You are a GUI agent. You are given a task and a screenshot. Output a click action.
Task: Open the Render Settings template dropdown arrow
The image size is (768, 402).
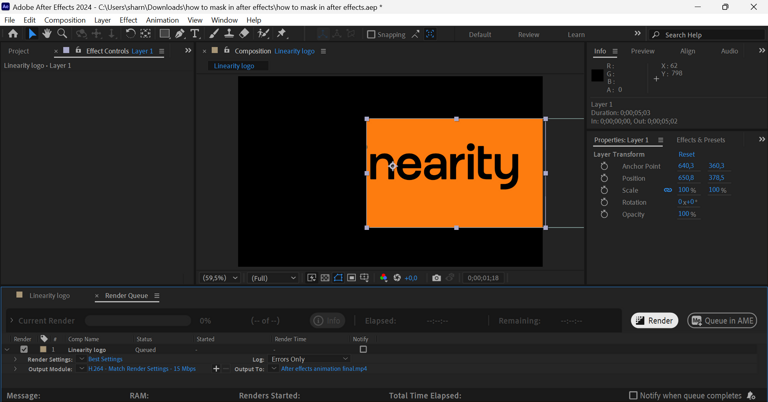[x=81, y=359]
